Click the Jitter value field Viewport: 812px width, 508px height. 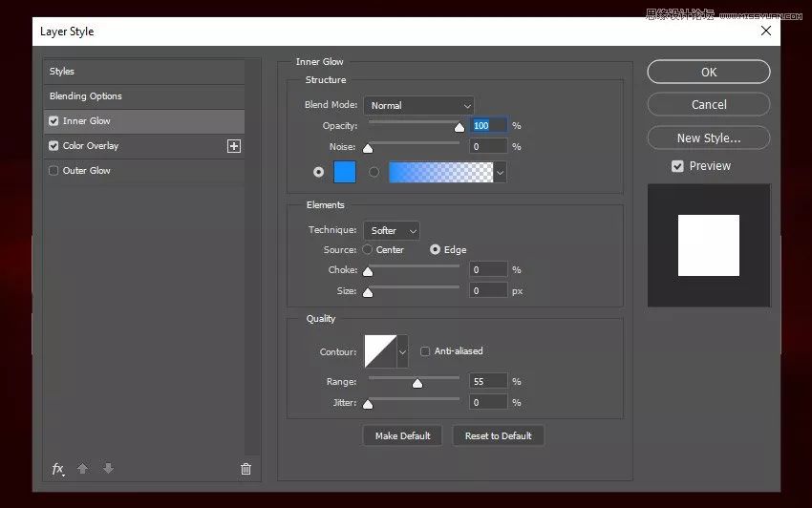click(488, 402)
